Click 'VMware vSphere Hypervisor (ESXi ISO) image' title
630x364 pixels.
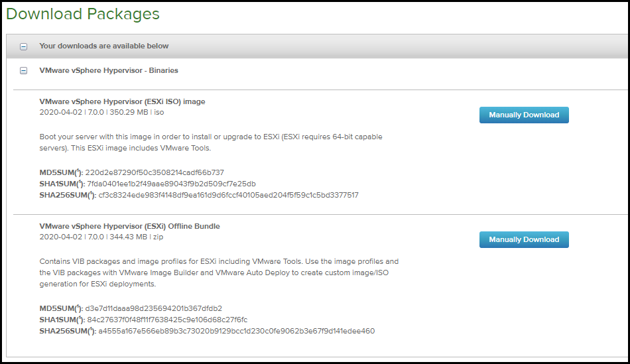(122, 101)
